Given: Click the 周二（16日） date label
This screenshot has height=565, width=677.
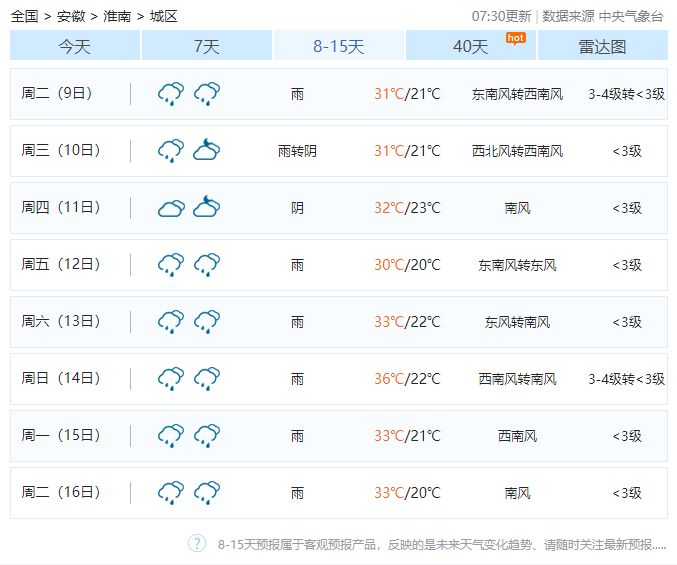Looking at the screenshot, I should tap(61, 492).
